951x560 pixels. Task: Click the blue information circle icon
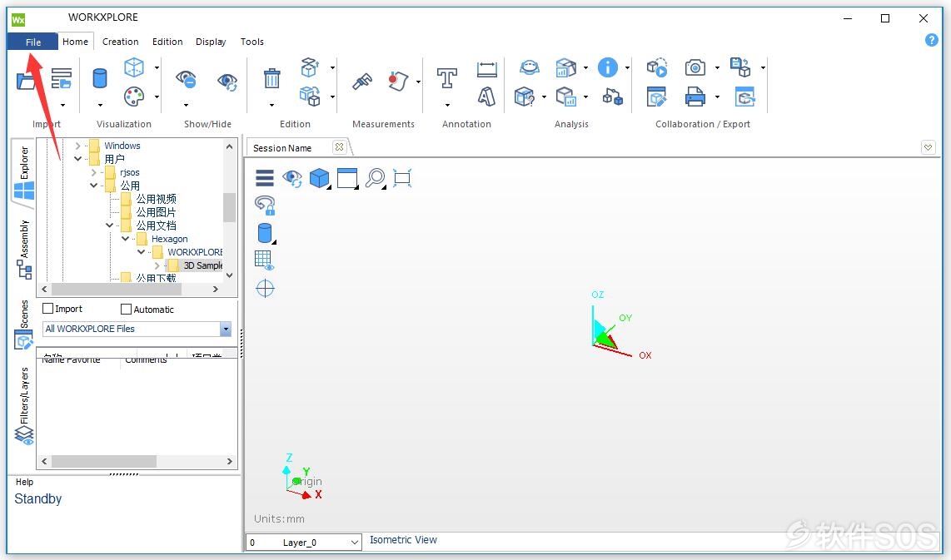[x=607, y=67]
